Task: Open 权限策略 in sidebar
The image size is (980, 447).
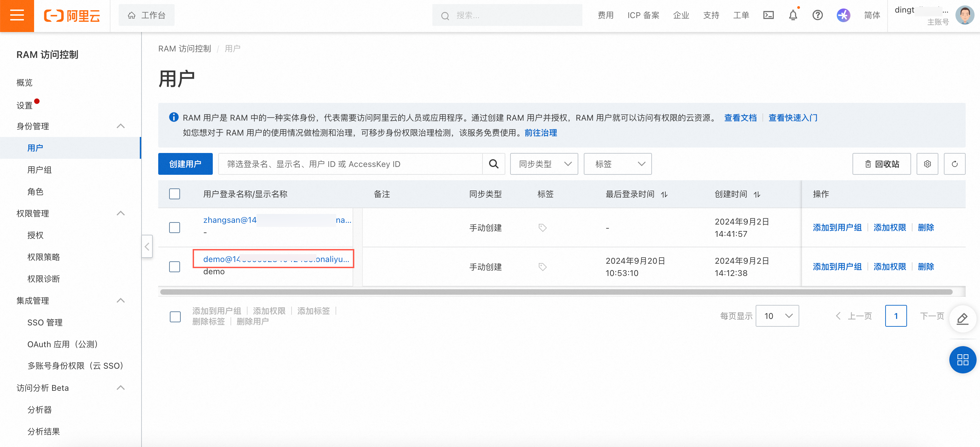Action: 44,257
